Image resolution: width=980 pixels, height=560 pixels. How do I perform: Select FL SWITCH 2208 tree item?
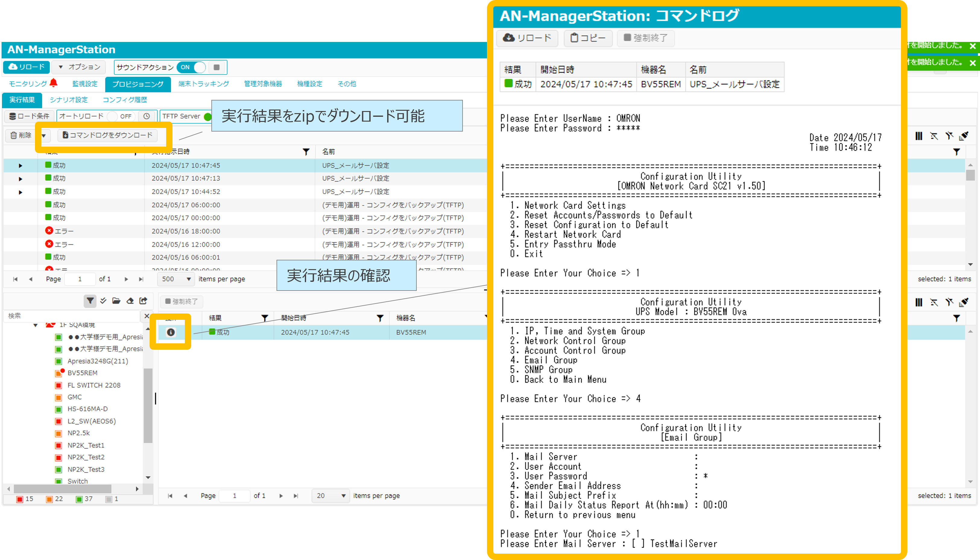[94, 385]
